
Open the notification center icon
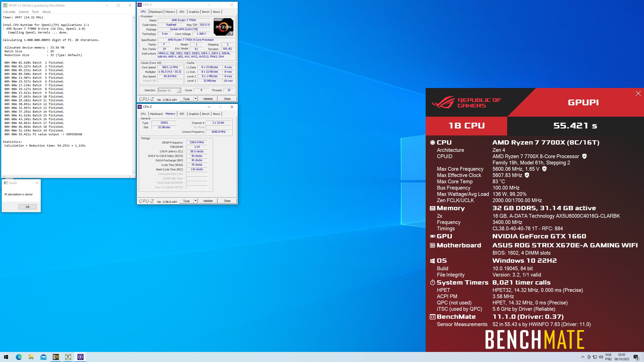(x=636, y=357)
